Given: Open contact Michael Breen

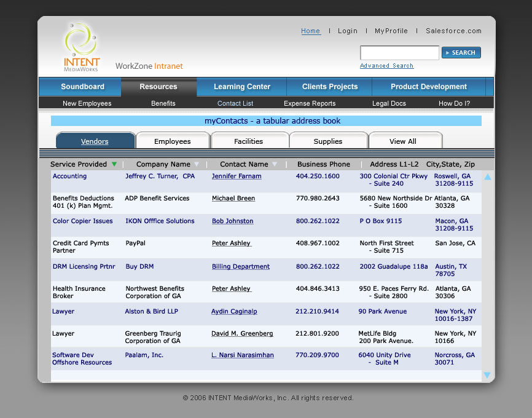Looking at the screenshot, I should tap(233, 199).
